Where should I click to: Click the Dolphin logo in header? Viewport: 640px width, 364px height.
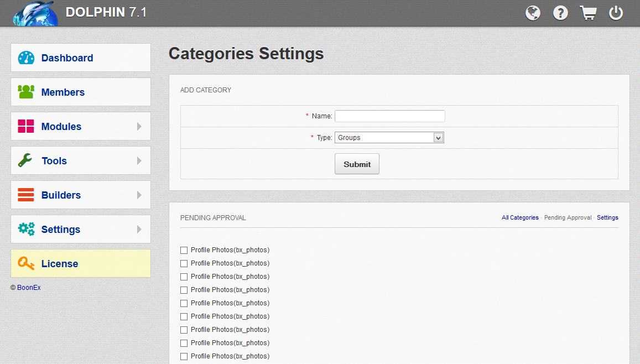(35, 13)
